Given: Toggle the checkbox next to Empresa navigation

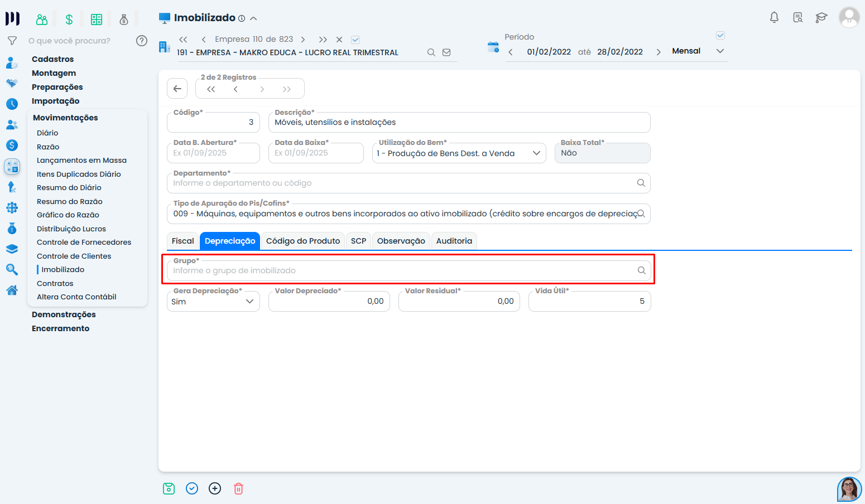Looking at the screenshot, I should click(355, 40).
